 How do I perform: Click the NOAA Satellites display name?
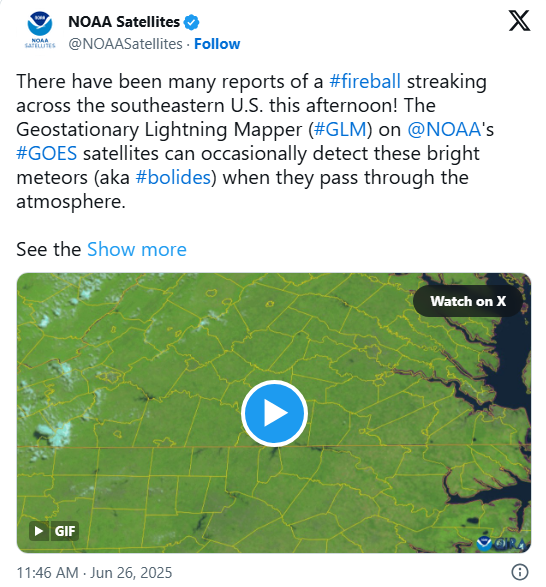[x=124, y=22]
